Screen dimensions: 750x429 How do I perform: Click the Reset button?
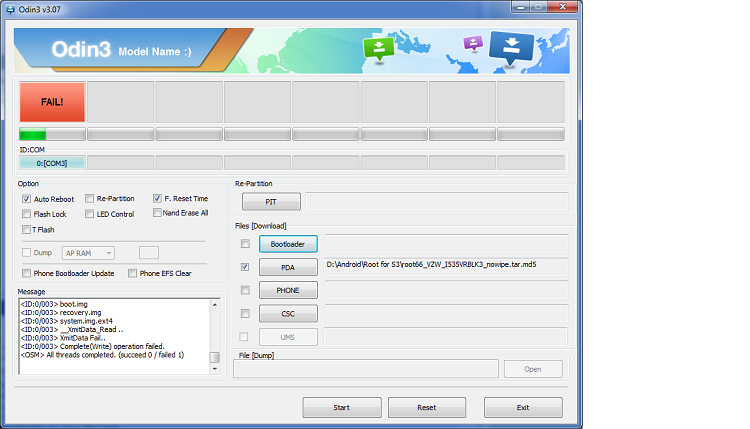tap(427, 407)
